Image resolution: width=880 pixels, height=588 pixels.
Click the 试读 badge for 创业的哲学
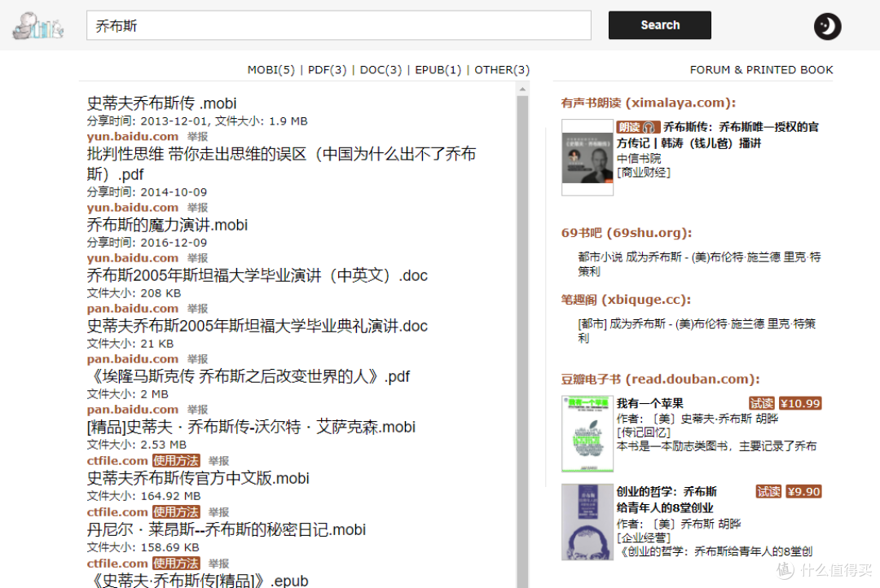pos(768,492)
